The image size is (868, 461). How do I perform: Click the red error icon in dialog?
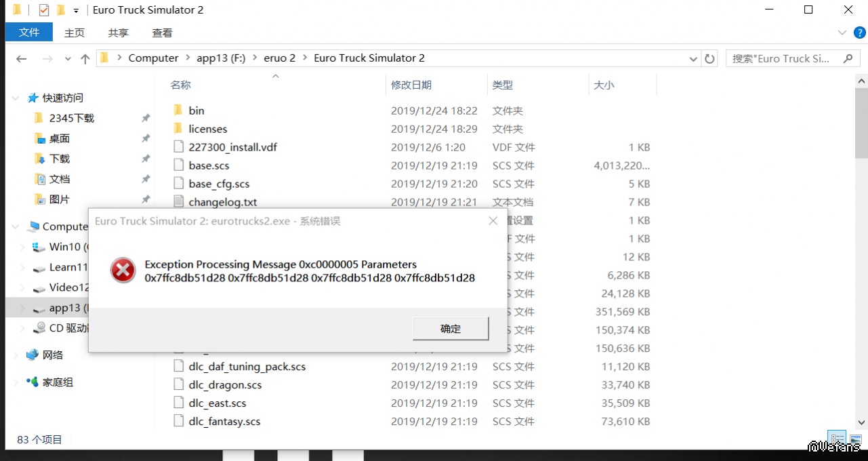pyautogui.click(x=123, y=270)
